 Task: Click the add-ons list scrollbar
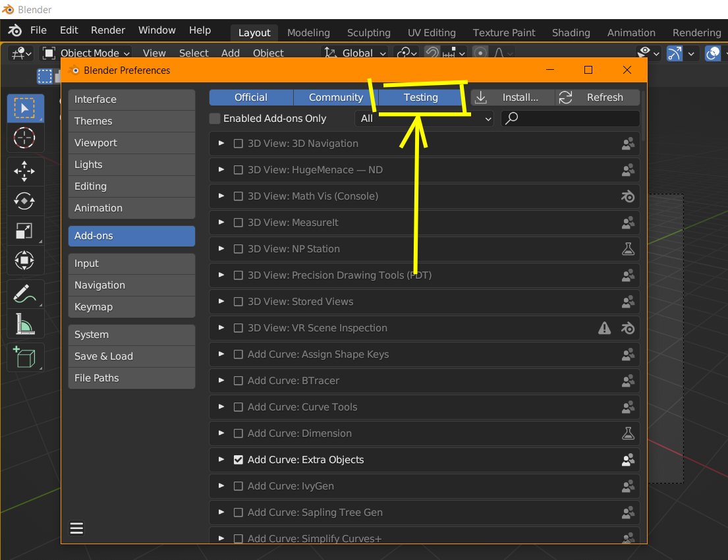644,115
